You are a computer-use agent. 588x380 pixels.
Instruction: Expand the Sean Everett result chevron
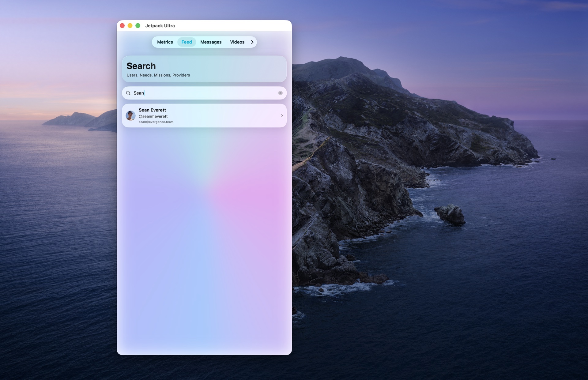click(x=282, y=116)
